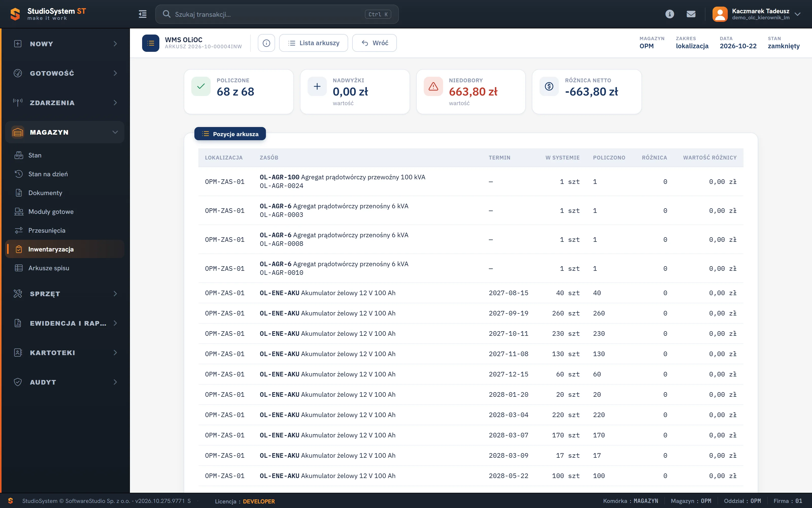Screen dimensions: 812x508
Task: Click the Nadwyżki plus icon
Action: (317, 86)
